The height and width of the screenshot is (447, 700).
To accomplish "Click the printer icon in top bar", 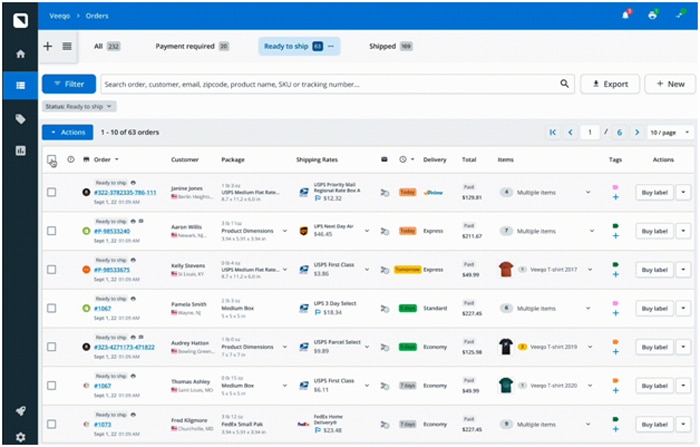I will (652, 15).
